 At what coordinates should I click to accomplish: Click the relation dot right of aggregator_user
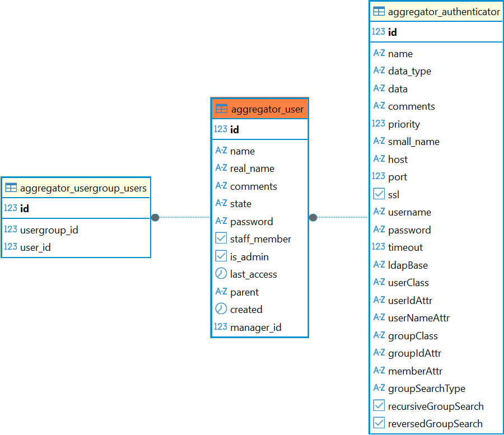313,217
